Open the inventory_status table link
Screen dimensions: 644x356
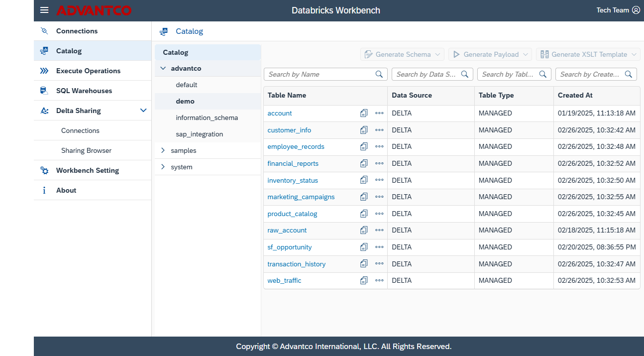pyautogui.click(x=293, y=180)
